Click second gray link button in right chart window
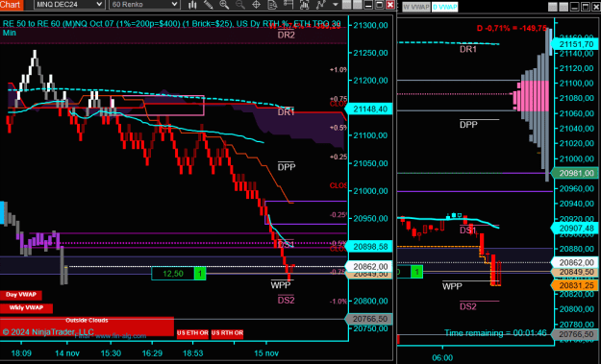601x364 pixels. pyautogui.click(x=563, y=7)
